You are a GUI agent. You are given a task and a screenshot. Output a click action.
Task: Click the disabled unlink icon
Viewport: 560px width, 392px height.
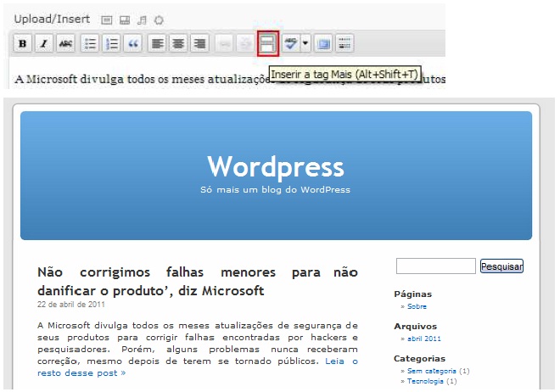click(245, 43)
